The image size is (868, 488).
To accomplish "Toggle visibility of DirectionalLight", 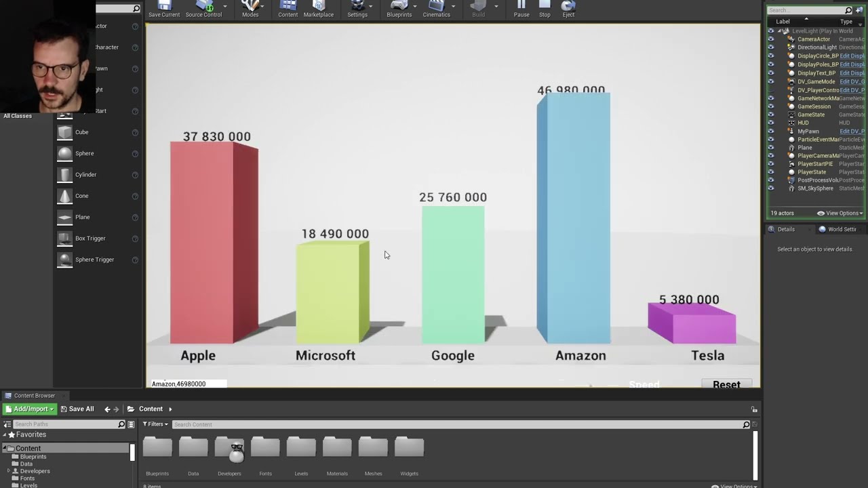I will click(x=770, y=47).
